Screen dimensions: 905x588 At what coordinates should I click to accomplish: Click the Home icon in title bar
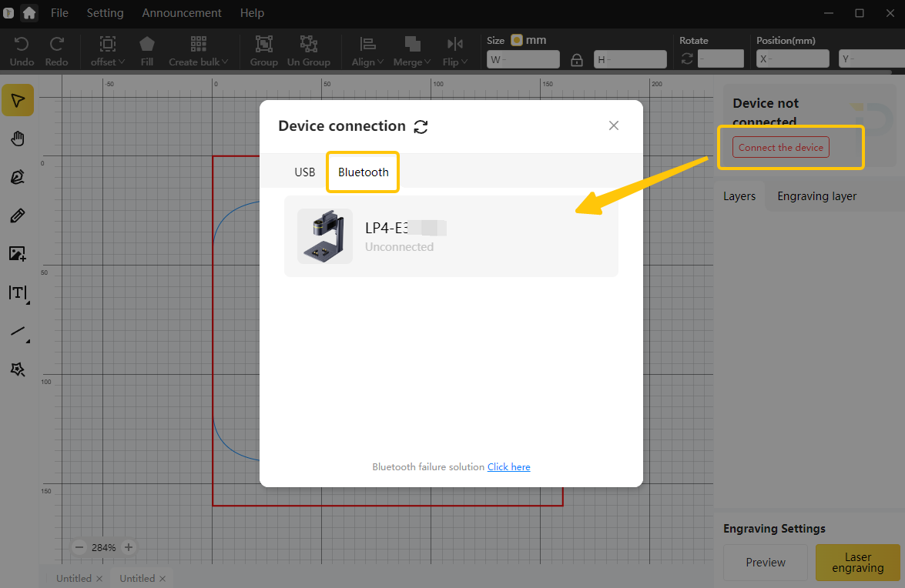coord(29,13)
